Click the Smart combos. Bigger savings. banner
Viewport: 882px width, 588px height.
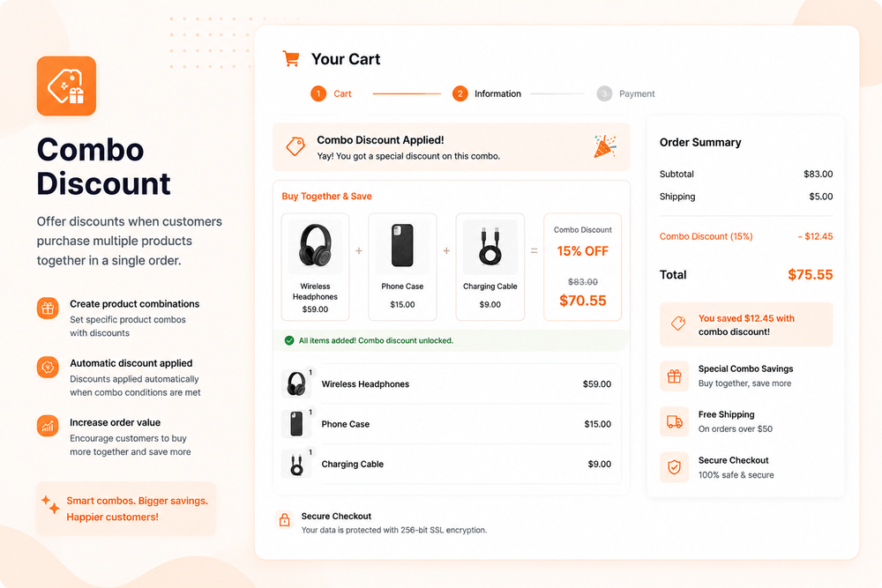126,509
